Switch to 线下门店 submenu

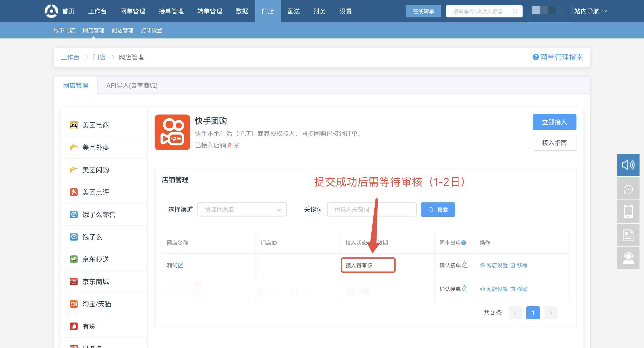pos(64,30)
